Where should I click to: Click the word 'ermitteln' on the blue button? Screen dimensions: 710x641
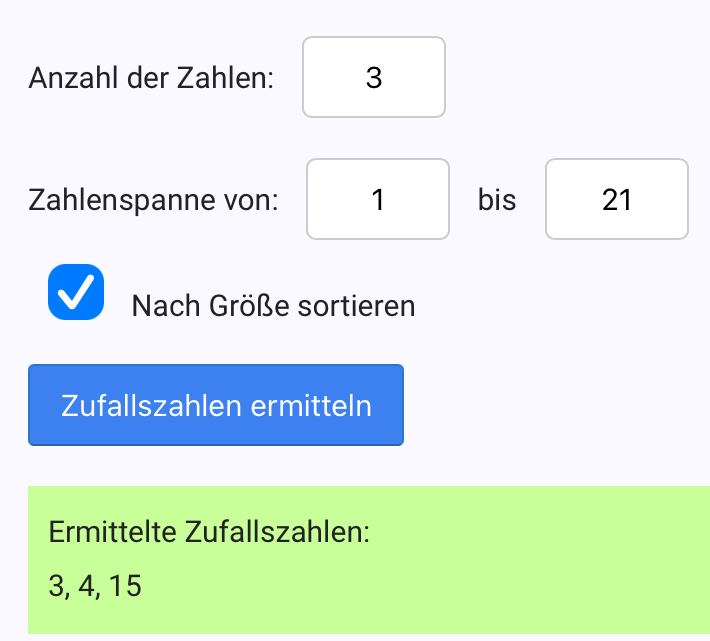click(311, 406)
